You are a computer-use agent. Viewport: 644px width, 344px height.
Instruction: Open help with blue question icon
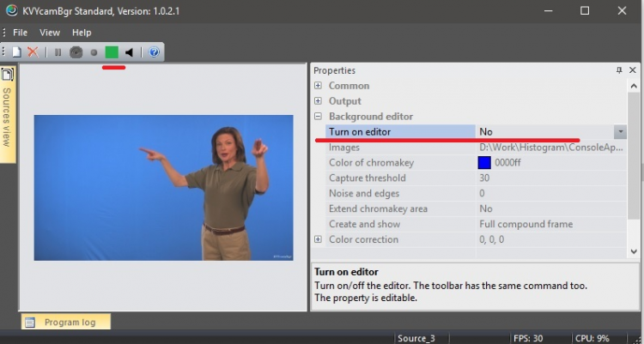pos(154,52)
